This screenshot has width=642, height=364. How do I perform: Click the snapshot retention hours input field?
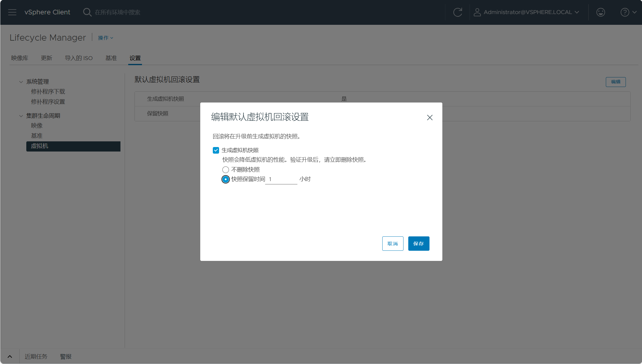point(281,179)
